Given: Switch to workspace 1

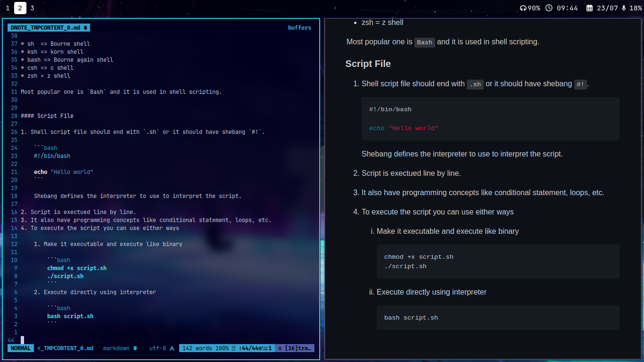Looking at the screenshot, I should (8, 8).
